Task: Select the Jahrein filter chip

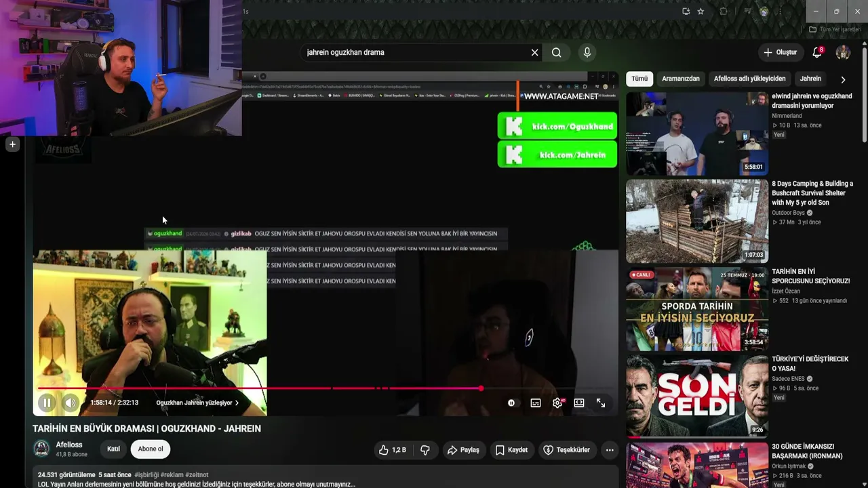Action: click(x=810, y=79)
